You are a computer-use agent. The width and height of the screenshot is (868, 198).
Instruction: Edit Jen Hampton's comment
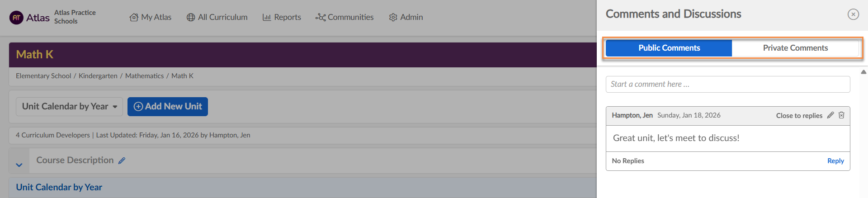(x=830, y=115)
